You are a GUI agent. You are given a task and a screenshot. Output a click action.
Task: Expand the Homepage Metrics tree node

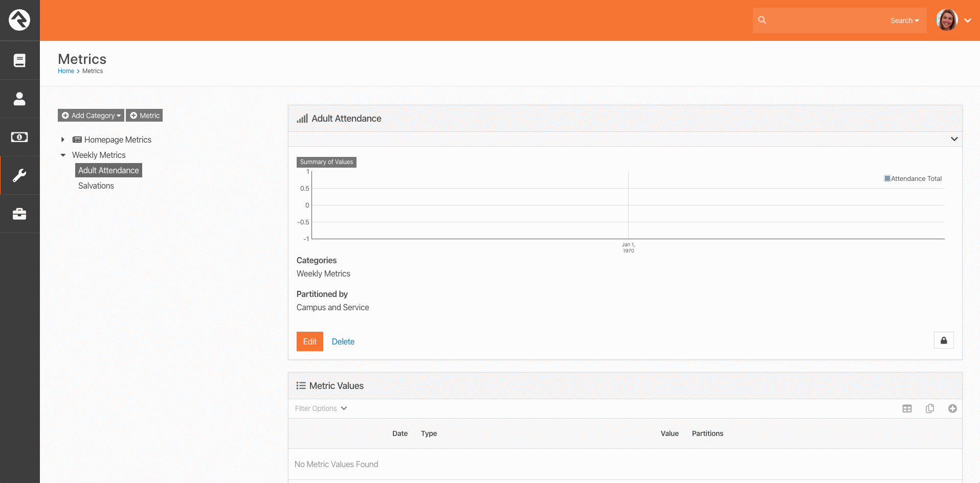63,140
